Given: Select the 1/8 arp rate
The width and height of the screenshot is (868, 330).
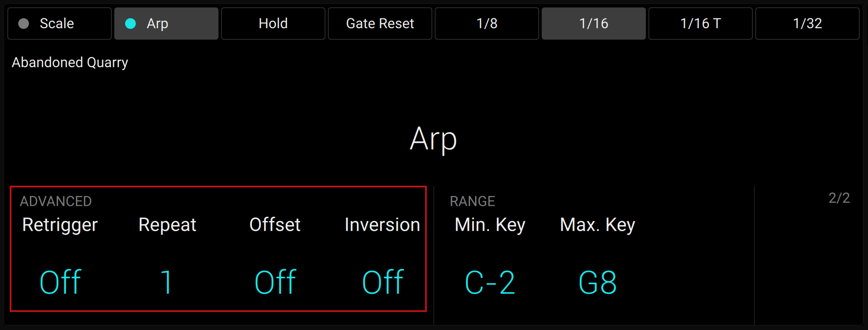Looking at the screenshot, I should click(487, 23).
